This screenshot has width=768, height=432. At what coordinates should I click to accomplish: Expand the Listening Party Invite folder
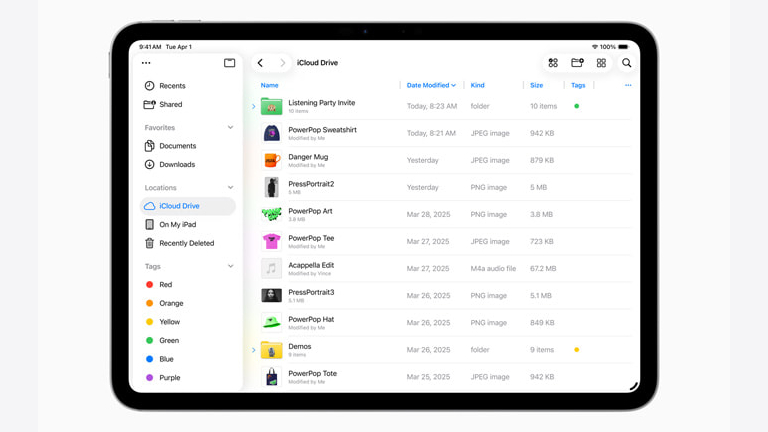pos(254,106)
